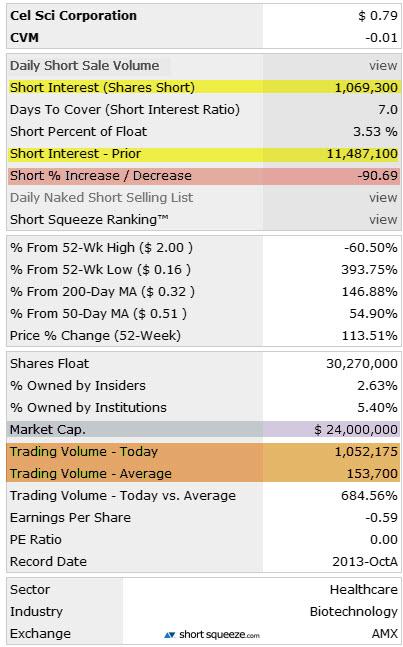
Task: Select the Trading Volume - Today row
Action: point(204,451)
